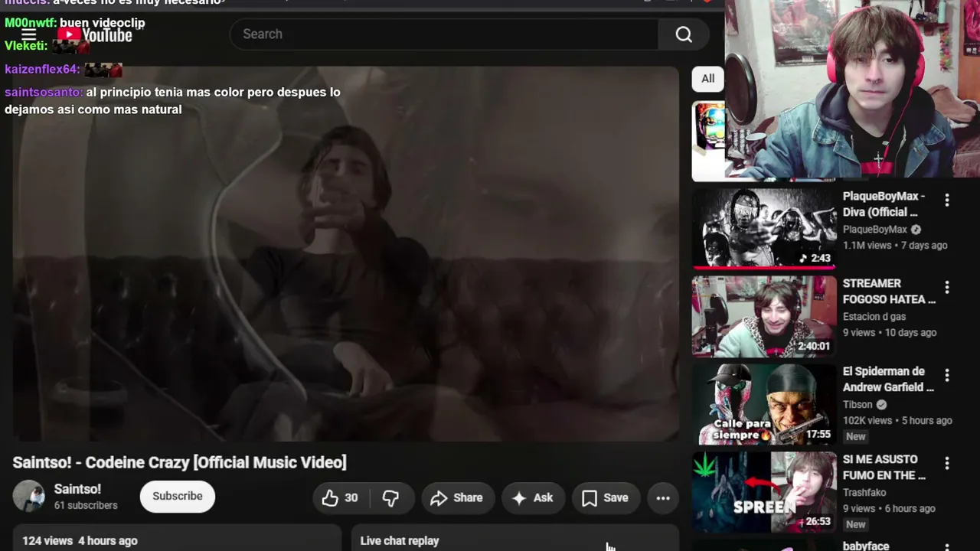
Task: Click the video title Saintso! - Codeine Crazy
Action: pos(179,462)
